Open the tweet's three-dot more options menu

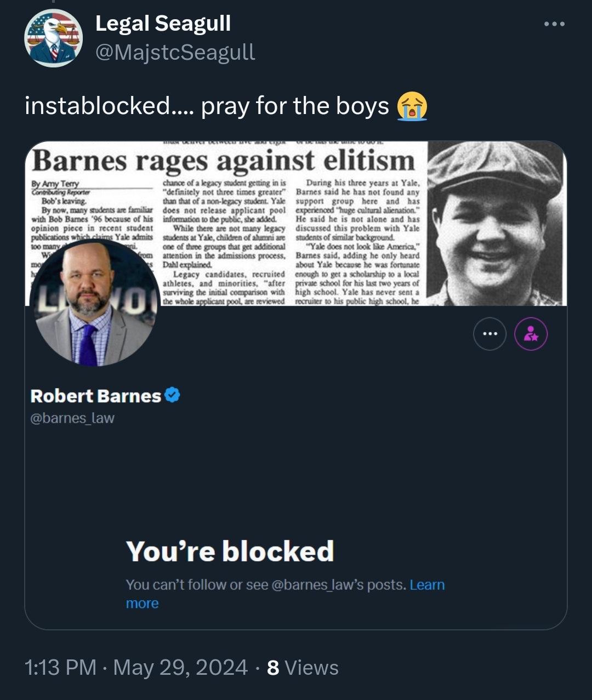(x=554, y=24)
